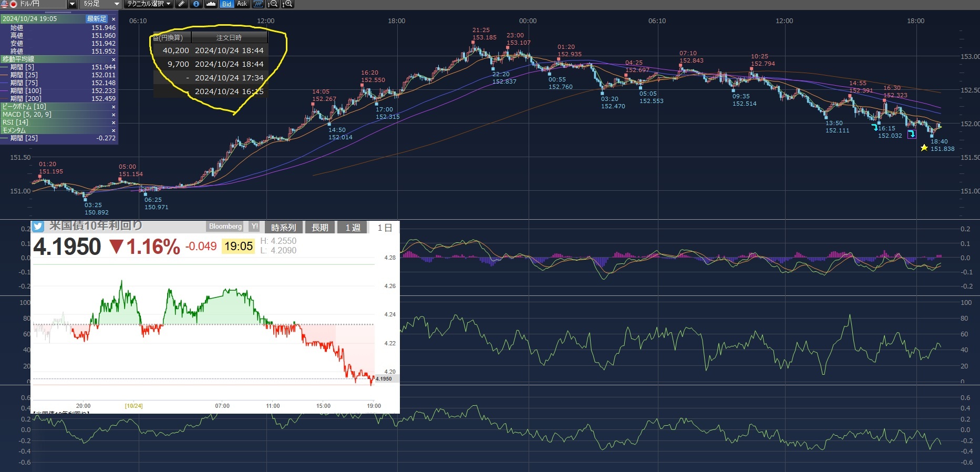The height and width of the screenshot is (472, 980).
Task: Click the candlestick display icon next to Ask
Action: click(x=258, y=4)
